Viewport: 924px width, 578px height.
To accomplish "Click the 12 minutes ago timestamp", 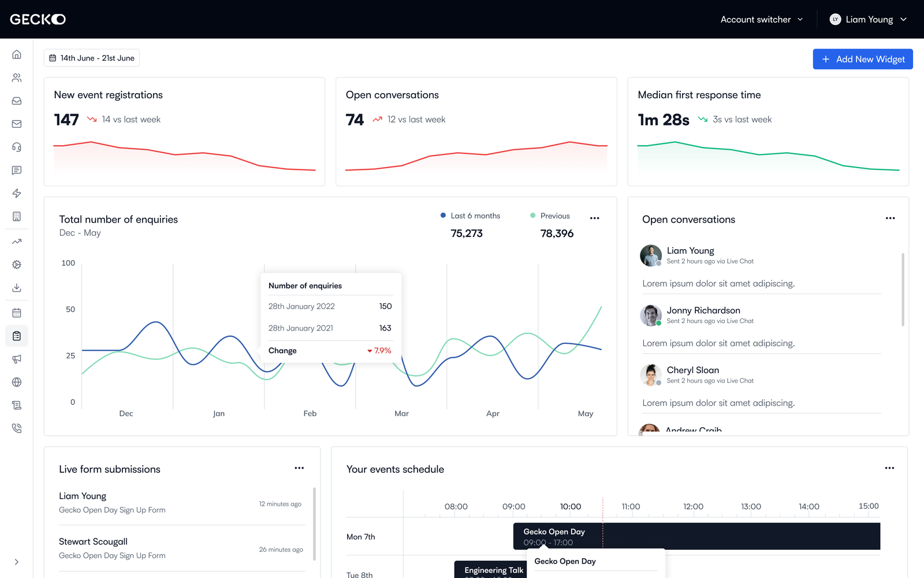I will 280,504.
